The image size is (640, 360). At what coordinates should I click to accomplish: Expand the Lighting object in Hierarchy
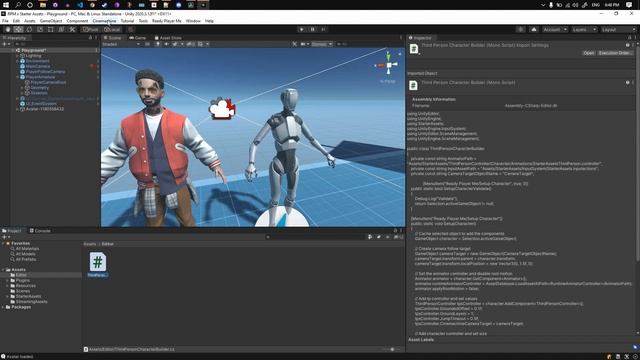coord(18,56)
